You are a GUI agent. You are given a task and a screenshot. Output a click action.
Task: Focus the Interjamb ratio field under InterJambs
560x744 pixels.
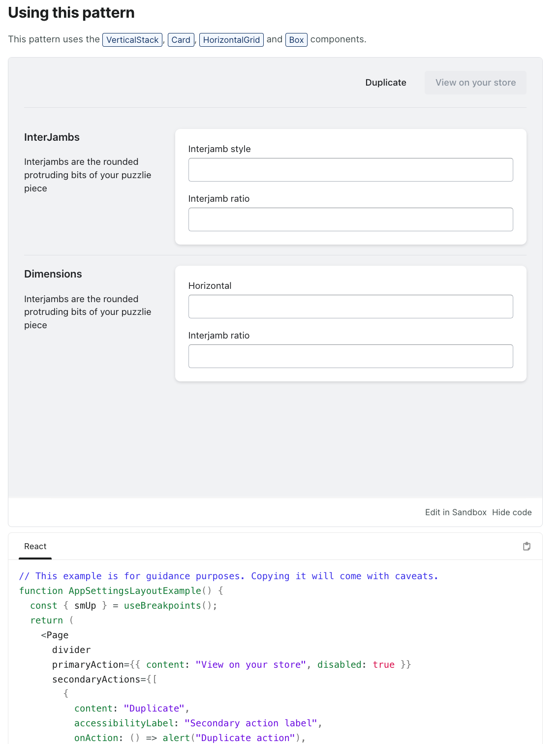tap(350, 219)
